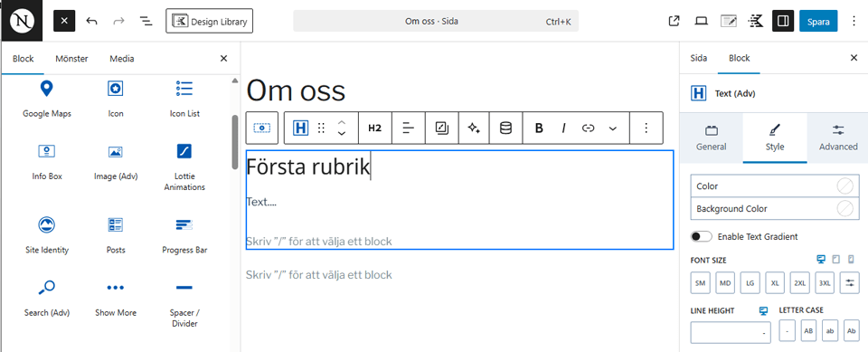
Task: Insert the Progress Bar block
Action: [x=184, y=235]
